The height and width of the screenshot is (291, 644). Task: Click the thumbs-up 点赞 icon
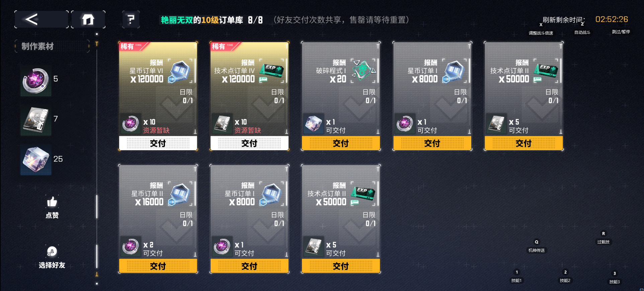(52, 201)
